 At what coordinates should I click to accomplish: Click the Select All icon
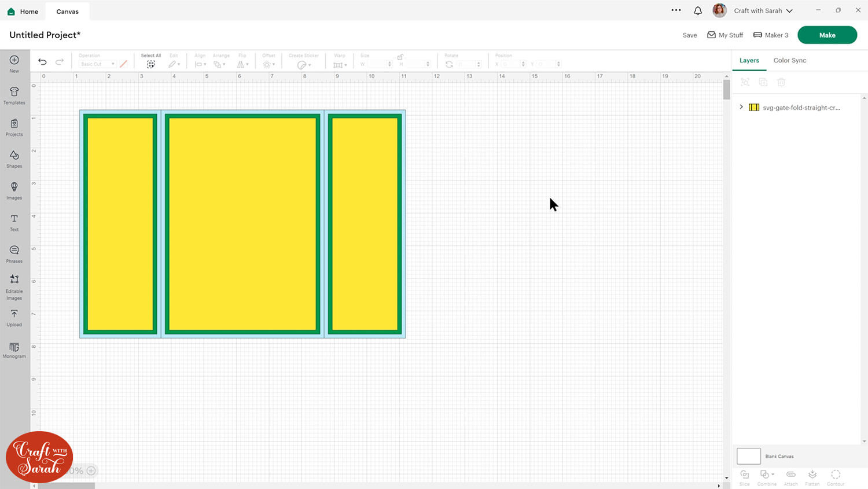[151, 64]
